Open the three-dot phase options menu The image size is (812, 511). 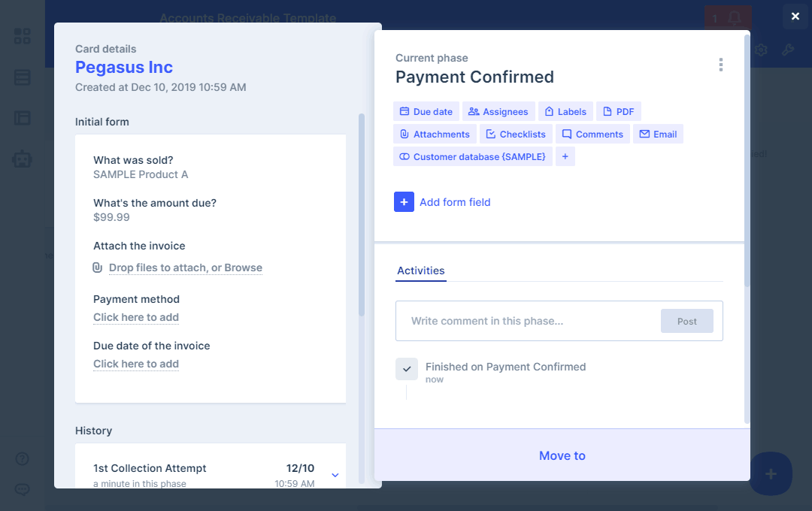(x=720, y=65)
